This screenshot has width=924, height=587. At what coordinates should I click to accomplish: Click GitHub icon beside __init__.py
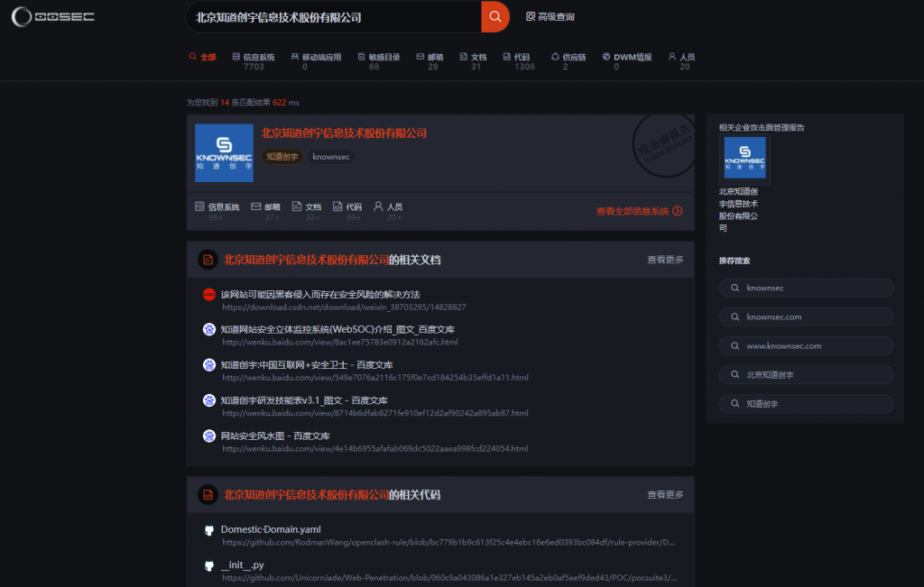pos(208,565)
